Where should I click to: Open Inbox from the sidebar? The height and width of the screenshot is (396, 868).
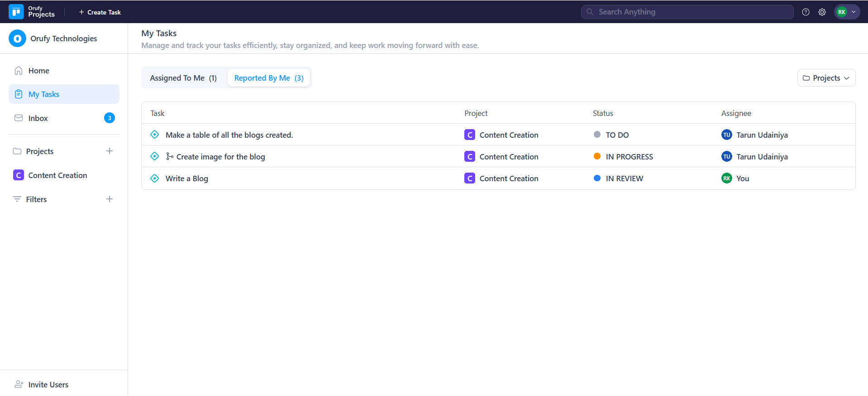click(38, 118)
